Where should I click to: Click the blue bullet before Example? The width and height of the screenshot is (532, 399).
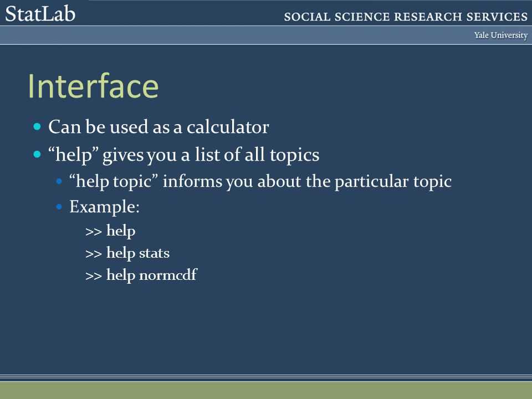tap(59, 207)
